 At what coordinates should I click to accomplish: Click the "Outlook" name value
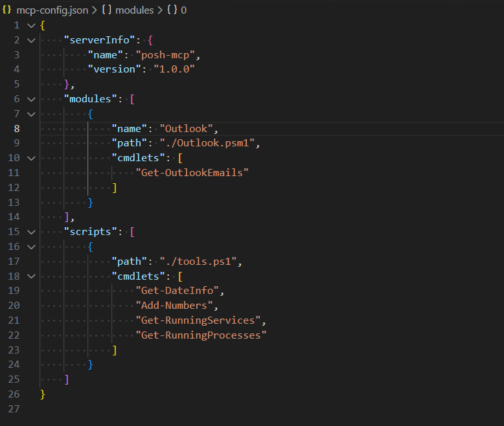(x=187, y=128)
